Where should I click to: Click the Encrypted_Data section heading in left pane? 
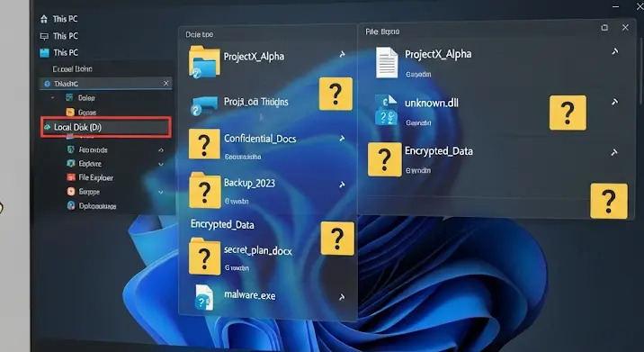(222, 224)
